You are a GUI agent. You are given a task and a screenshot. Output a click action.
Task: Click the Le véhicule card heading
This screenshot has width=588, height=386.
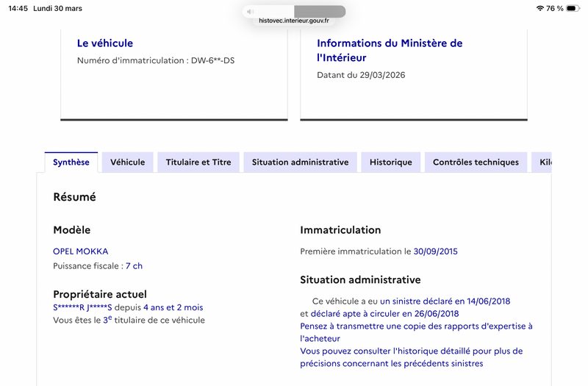tap(105, 43)
